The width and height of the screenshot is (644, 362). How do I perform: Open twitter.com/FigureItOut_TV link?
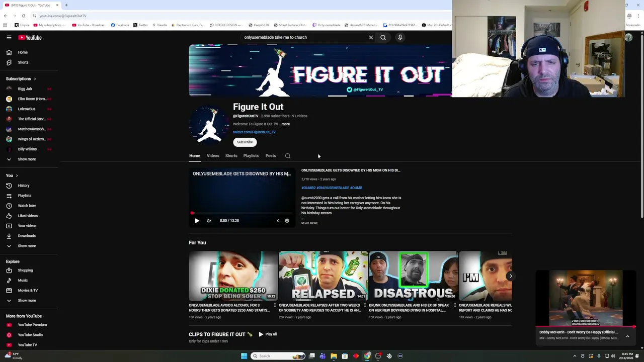coord(254,132)
